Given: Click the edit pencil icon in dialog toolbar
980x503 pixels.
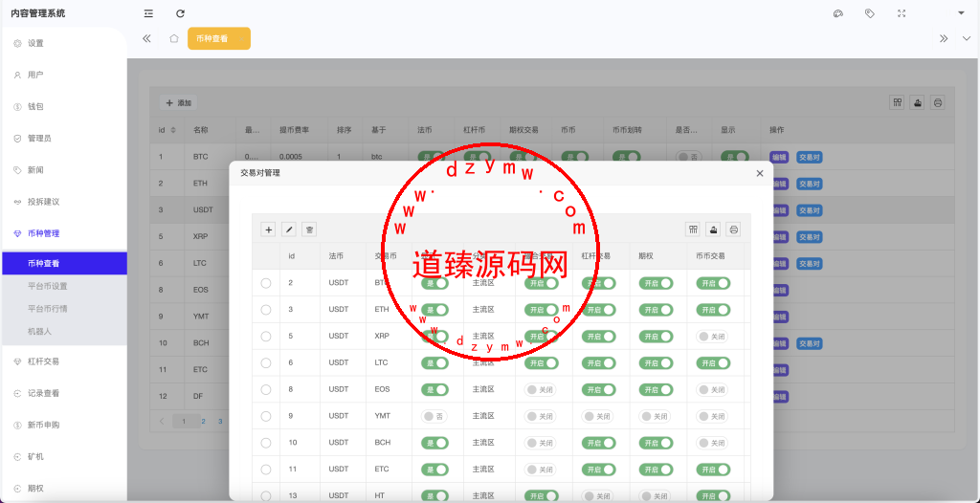Looking at the screenshot, I should [x=289, y=230].
